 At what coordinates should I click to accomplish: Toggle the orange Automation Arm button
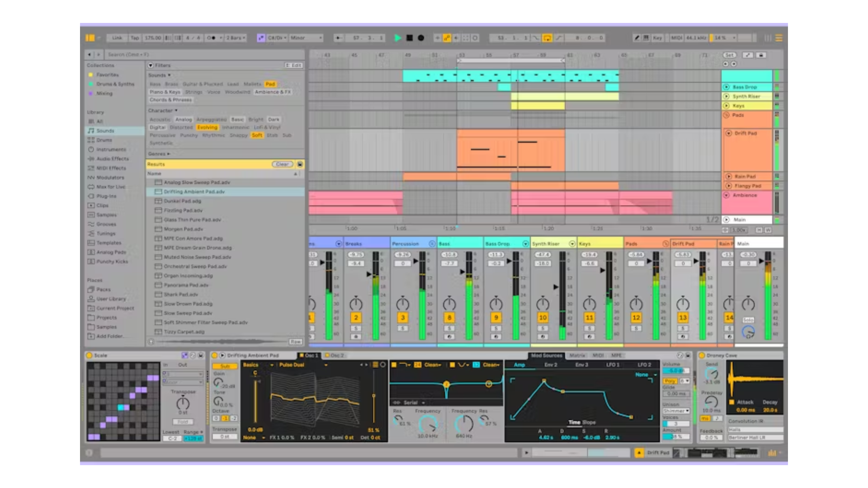(447, 38)
